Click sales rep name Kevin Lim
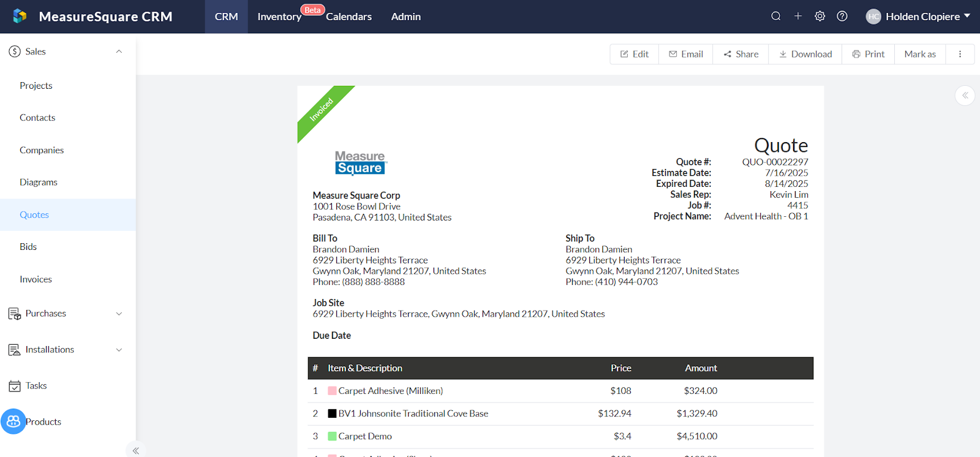The width and height of the screenshot is (980, 457). point(789,195)
